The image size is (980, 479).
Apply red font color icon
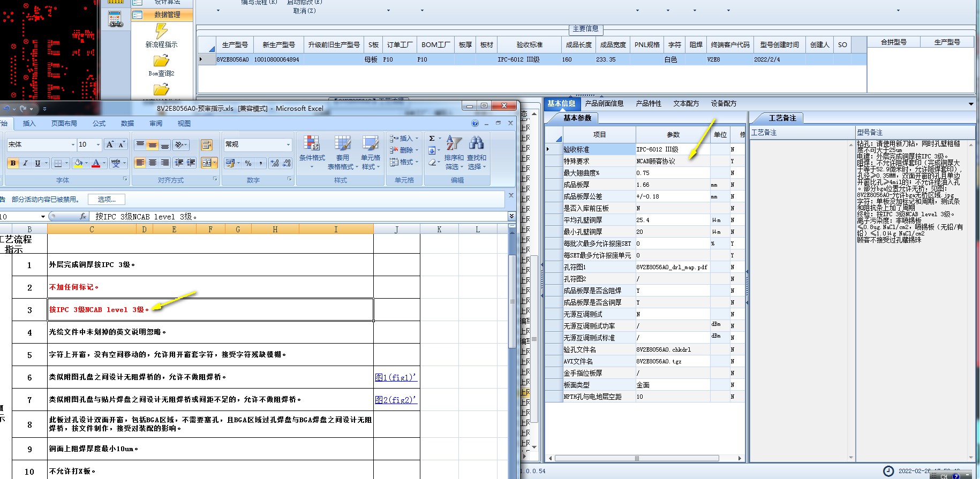pos(96,163)
